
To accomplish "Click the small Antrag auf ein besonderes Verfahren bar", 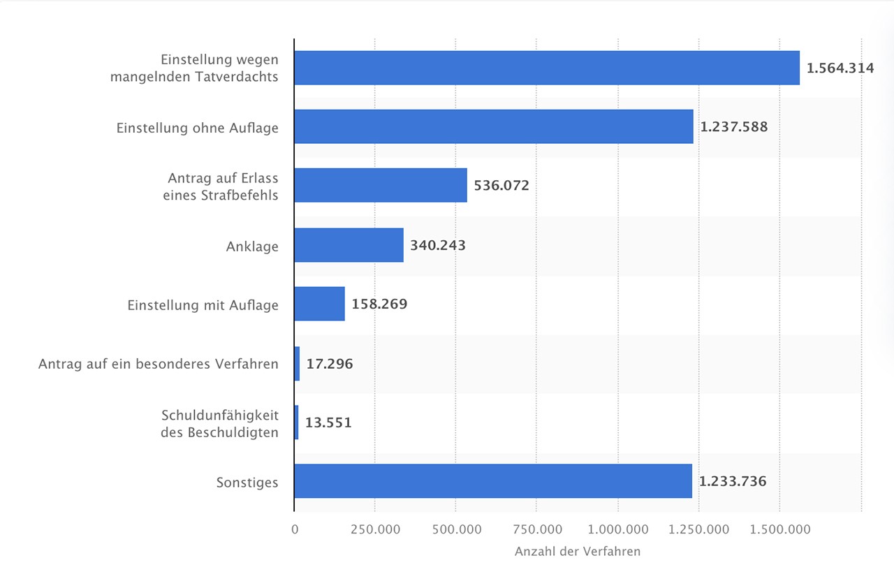I will 297,364.
